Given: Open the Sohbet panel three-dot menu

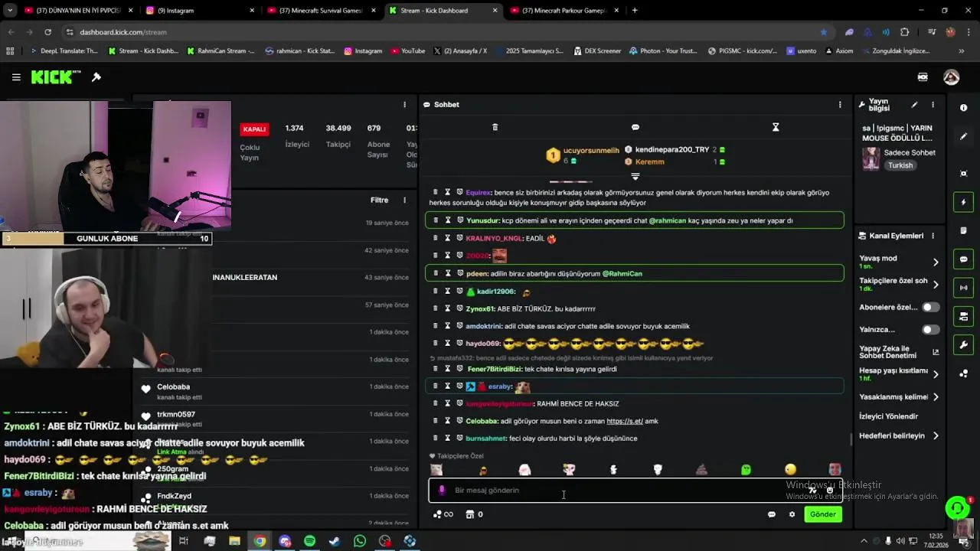Looking at the screenshot, I should [840, 105].
